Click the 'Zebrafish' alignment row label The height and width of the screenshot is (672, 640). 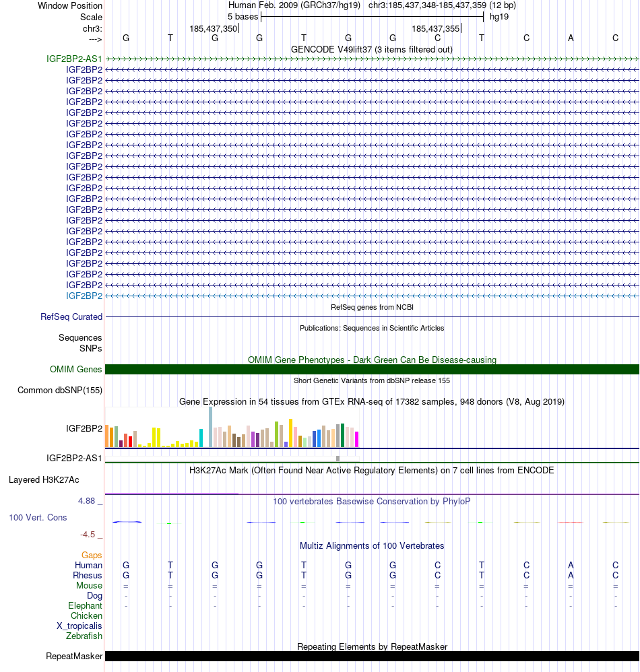coord(84,636)
